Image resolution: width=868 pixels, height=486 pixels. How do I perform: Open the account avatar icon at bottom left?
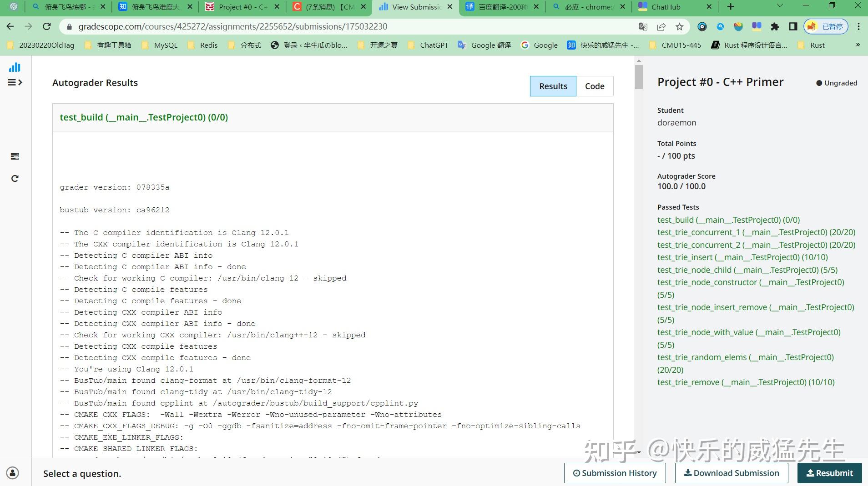click(12, 473)
